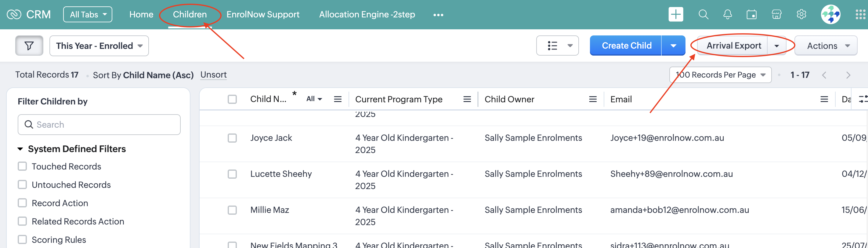The image size is (868, 248).
Task: Click the Create Child button
Action: pyautogui.click(x=626, y=46)
